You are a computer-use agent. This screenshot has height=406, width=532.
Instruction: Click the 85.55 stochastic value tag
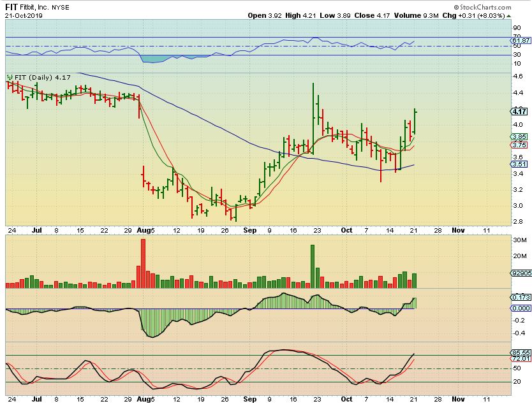click(521, 353)
